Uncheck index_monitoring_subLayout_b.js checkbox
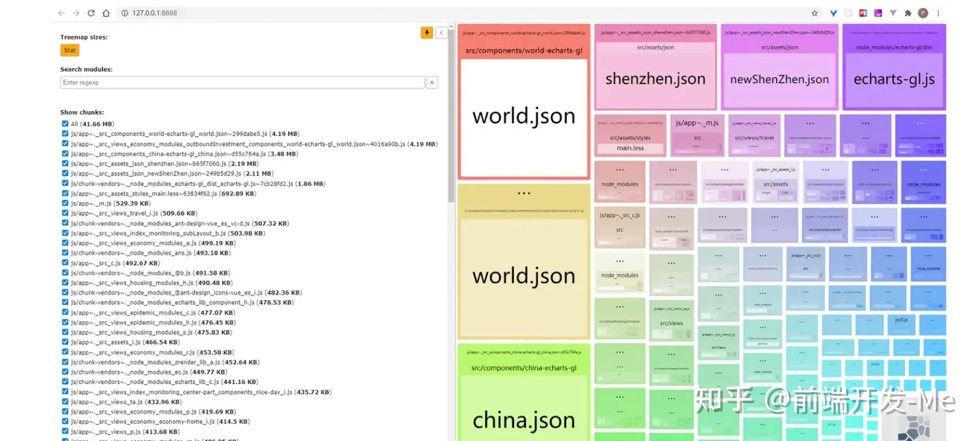 point(65,233)
